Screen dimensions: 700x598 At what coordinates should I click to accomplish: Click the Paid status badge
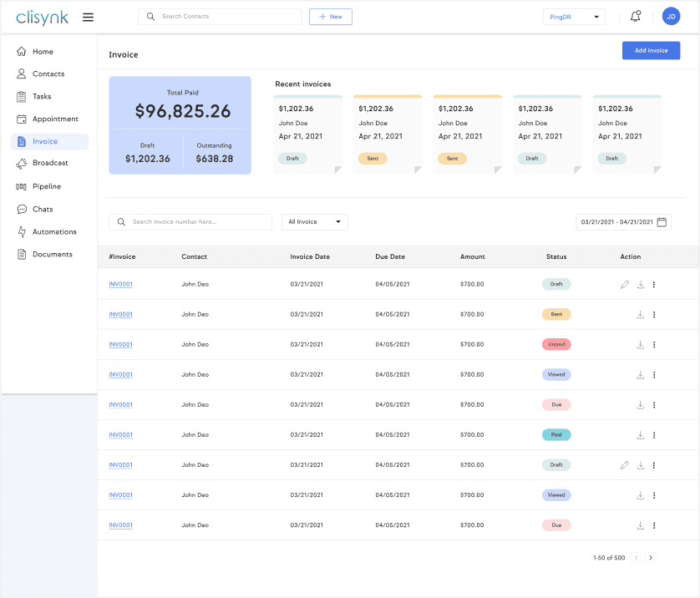tap(556, 435)
